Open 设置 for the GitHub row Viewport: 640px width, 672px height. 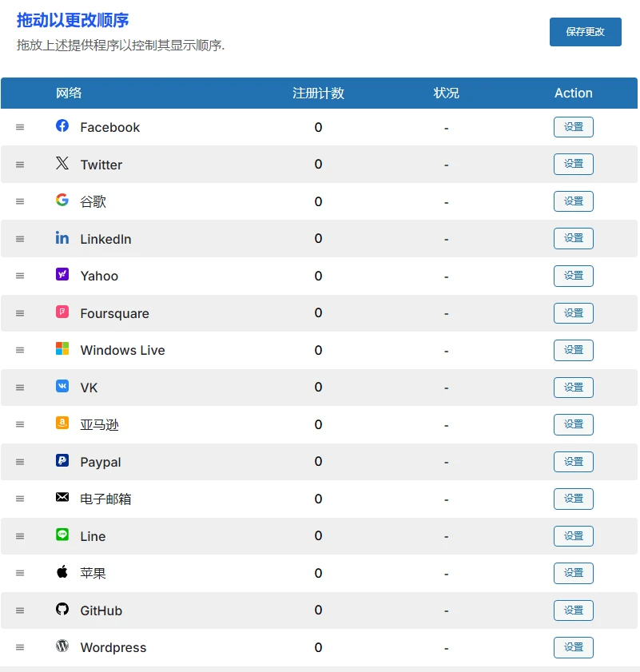[x=573, y=610]
